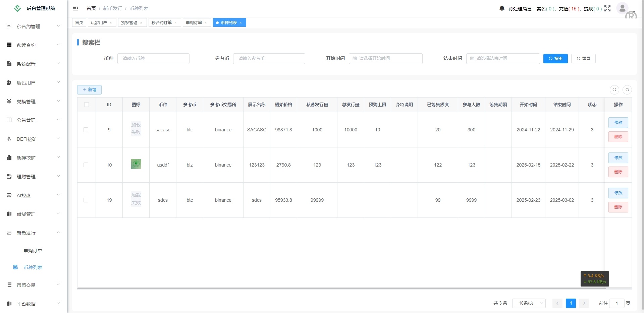Toggle the select-all checkbox in table header

click(87, 105)
